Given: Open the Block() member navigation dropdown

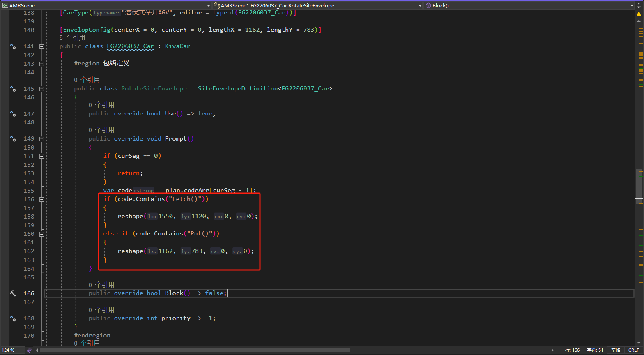Looking at the screenshot, I should [632, 6].
